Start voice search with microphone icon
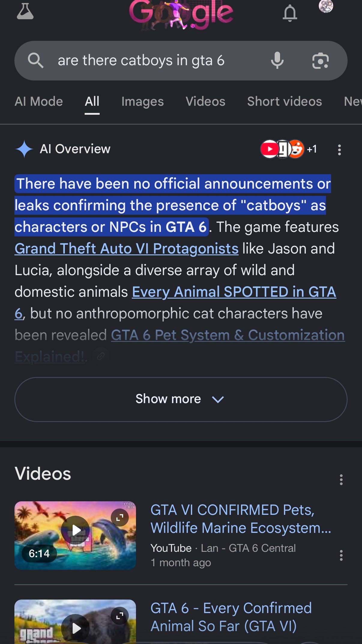This screenshot has height=644, width=362. point(277,60)
